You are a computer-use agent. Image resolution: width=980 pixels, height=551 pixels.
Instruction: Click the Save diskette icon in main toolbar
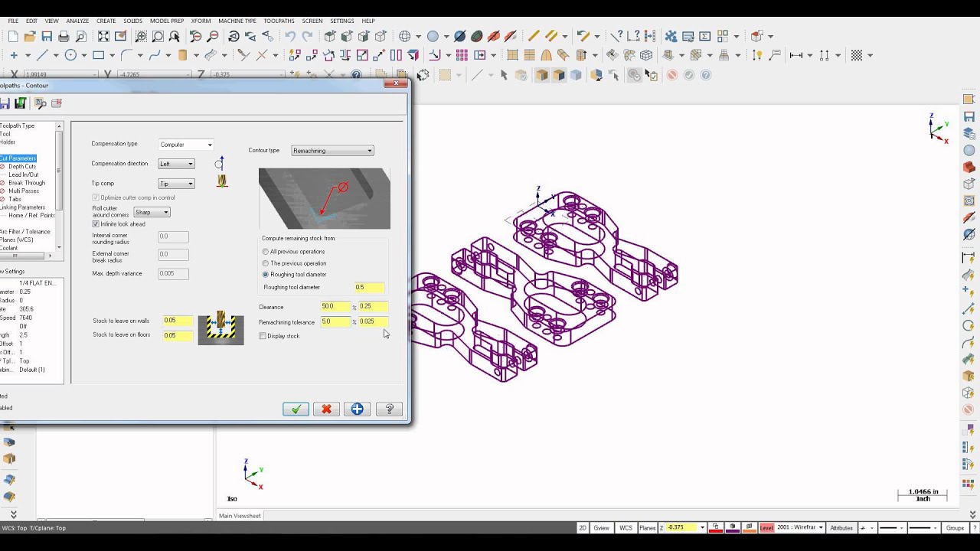(x=47, y=36)
